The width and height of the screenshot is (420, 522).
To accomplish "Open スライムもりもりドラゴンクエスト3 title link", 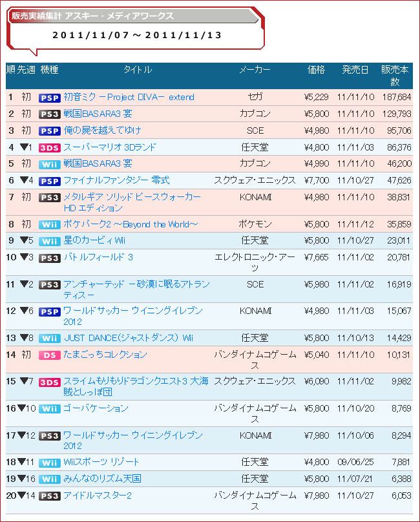I will tap(136, 386).
